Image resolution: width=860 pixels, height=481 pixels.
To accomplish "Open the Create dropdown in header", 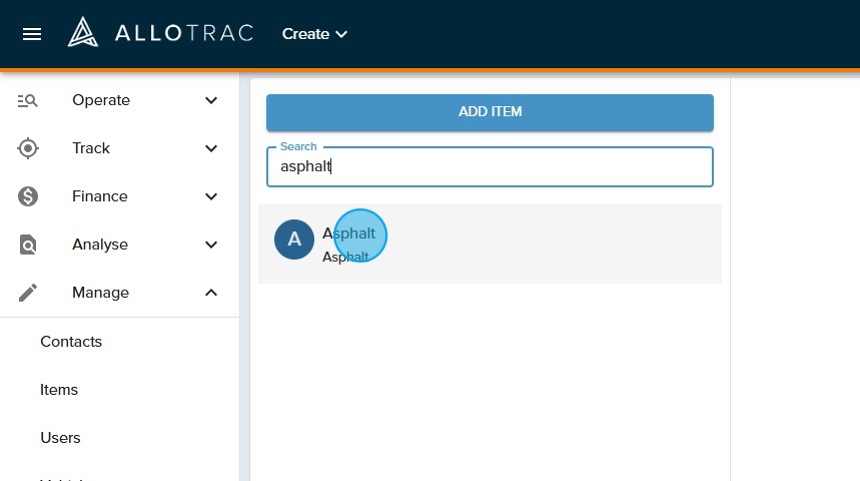I will (x=314, y=34).
